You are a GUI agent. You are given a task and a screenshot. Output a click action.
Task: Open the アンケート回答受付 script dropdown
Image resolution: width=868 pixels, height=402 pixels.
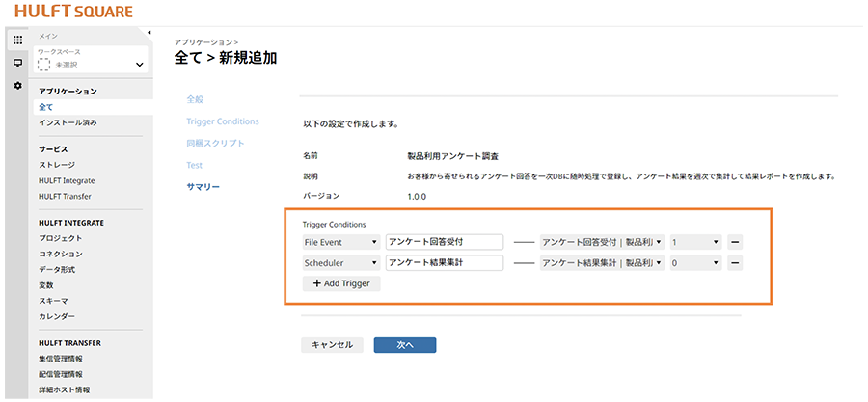click(x=602, y=242)
